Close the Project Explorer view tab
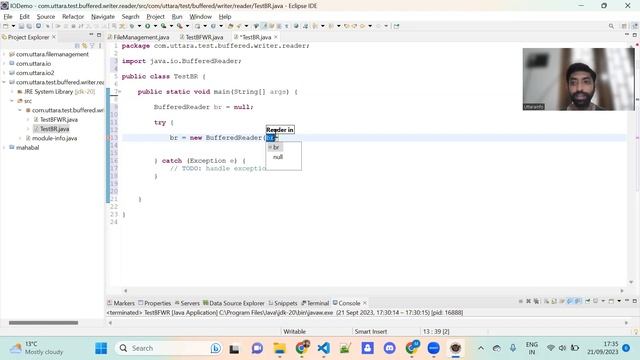This screenshot has height=360, width=640. click(54, 37)
